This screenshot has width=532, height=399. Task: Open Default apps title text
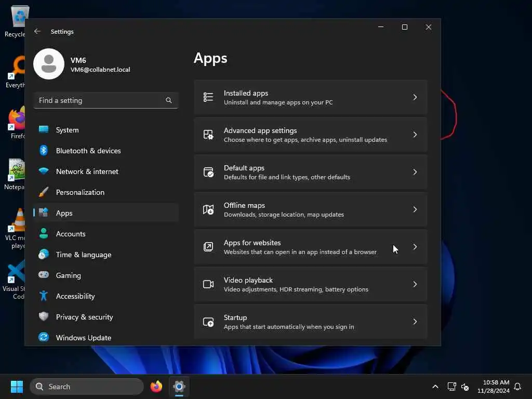[244, 168]
